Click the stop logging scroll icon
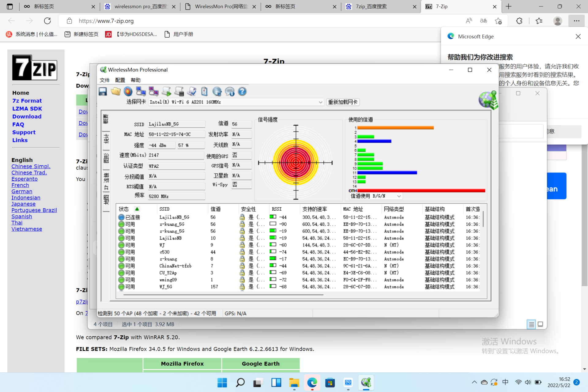This screenshot has height=392, width=588. (179, 91)
